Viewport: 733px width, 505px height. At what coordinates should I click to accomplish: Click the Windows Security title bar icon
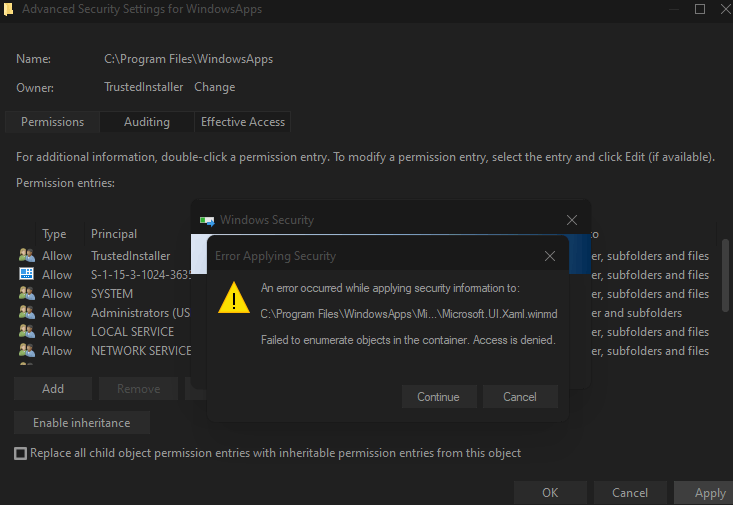[207, 220]
